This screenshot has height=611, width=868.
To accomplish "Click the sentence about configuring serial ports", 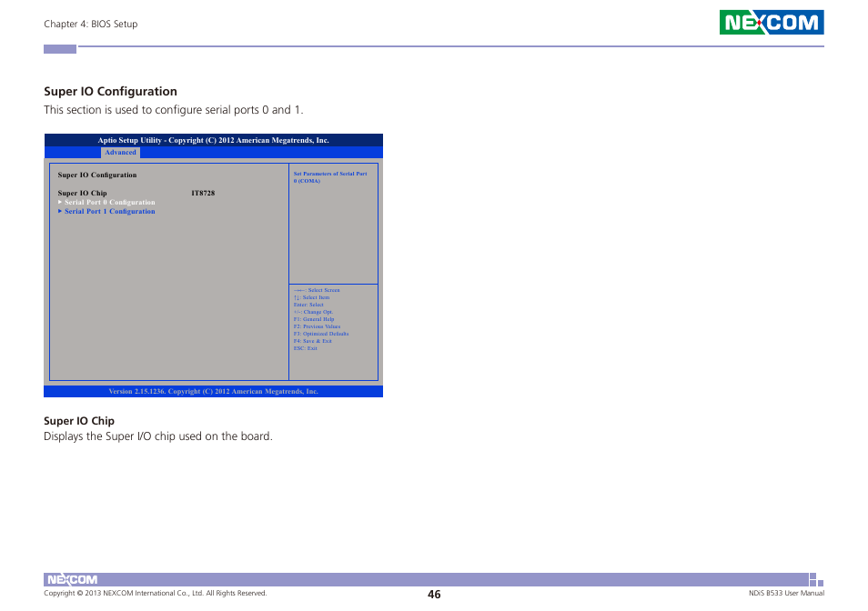I will pos(173,109).
